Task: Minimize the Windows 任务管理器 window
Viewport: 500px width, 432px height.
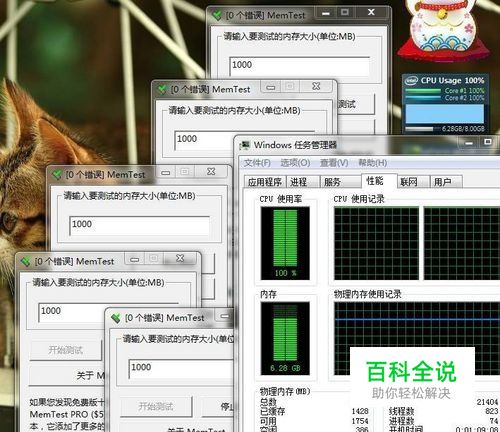Action: (469, 143)
